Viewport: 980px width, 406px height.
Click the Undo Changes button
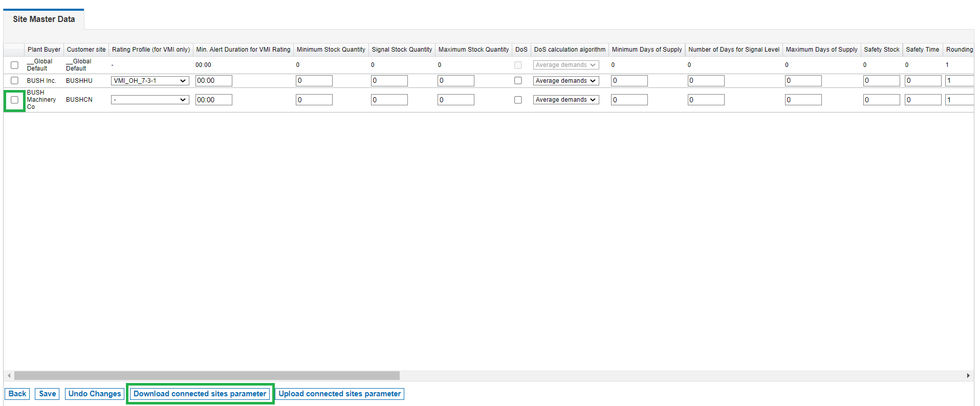(95, 394)
